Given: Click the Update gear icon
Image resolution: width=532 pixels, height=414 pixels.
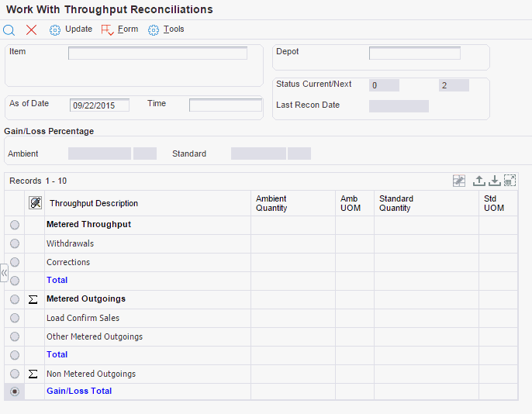Looking at the screenshot, I should pyautogui.click(x=55, y=30).
